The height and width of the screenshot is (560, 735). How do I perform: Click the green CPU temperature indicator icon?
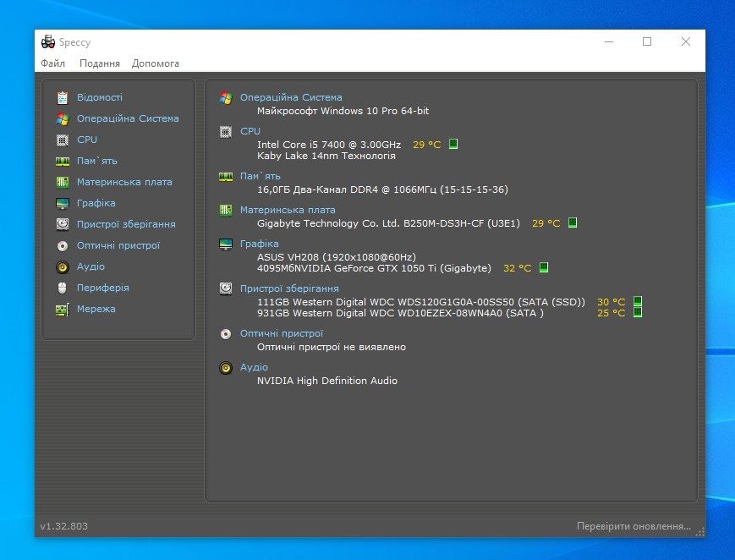tap(453, 144)
